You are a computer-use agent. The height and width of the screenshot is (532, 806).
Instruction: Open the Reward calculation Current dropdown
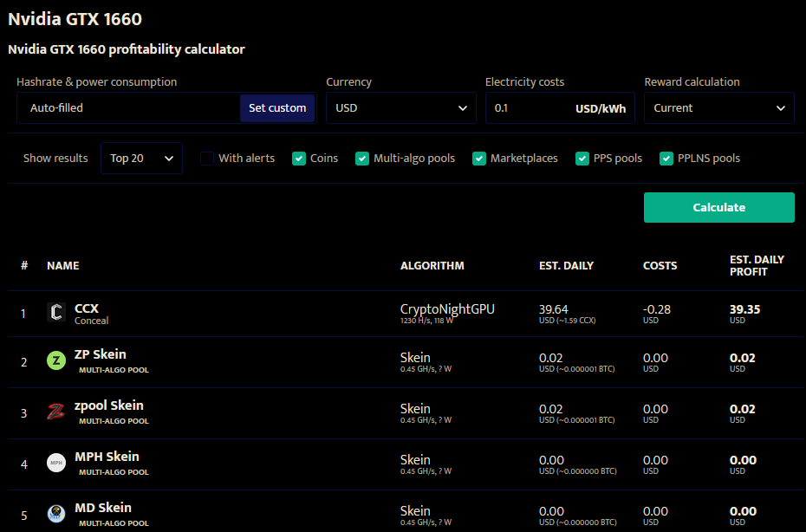[x=719, y=108]
